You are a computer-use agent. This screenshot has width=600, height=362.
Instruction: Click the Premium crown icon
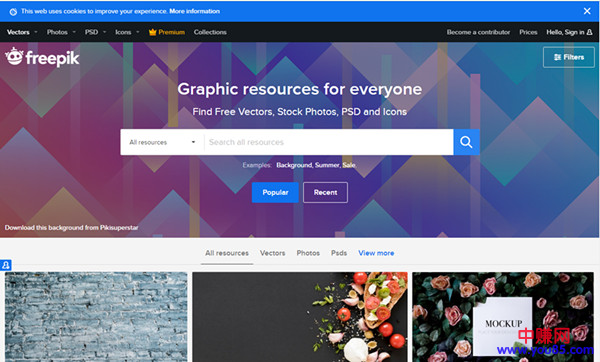(x=152, y=32)
